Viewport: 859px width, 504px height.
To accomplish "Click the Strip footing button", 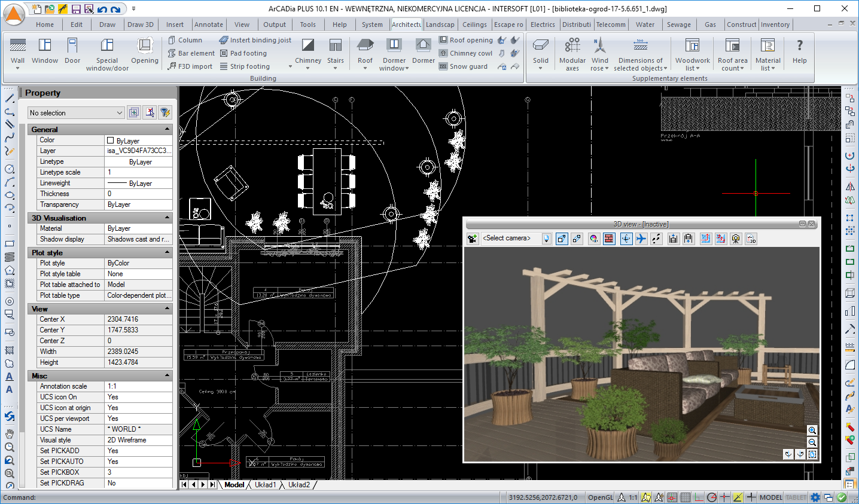I will (245, 66).
